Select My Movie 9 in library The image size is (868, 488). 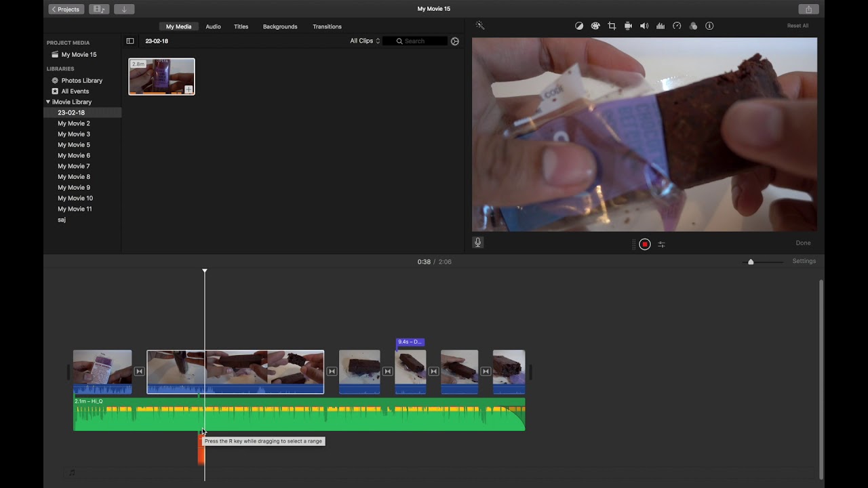click(x=74, y=188)
